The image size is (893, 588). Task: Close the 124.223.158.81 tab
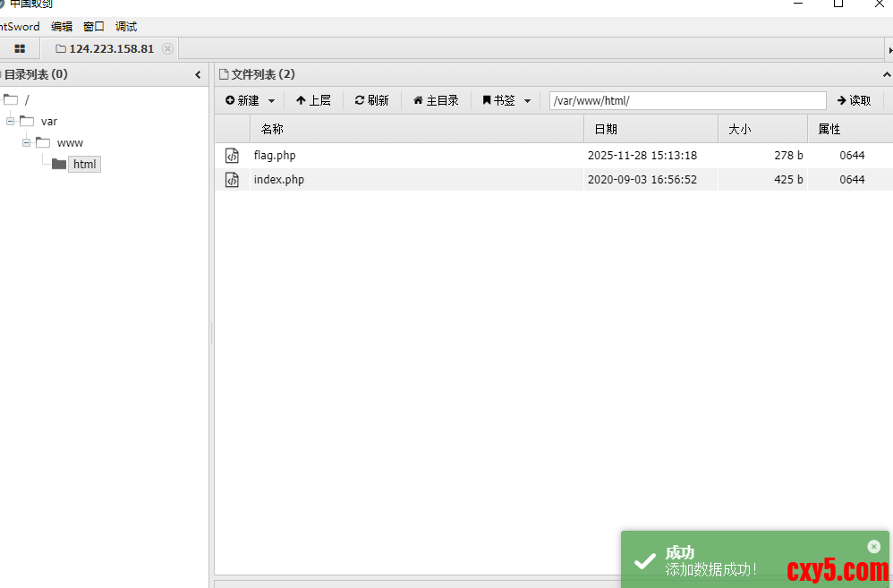(x=167, y=48)
